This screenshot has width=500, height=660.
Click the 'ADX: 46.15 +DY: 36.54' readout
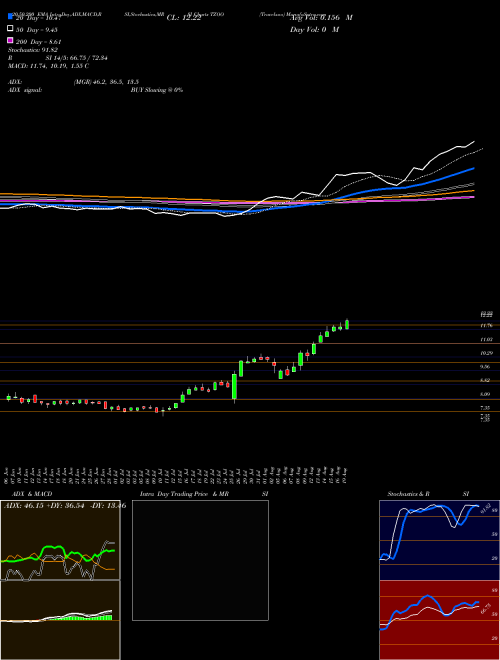[44, 506]
